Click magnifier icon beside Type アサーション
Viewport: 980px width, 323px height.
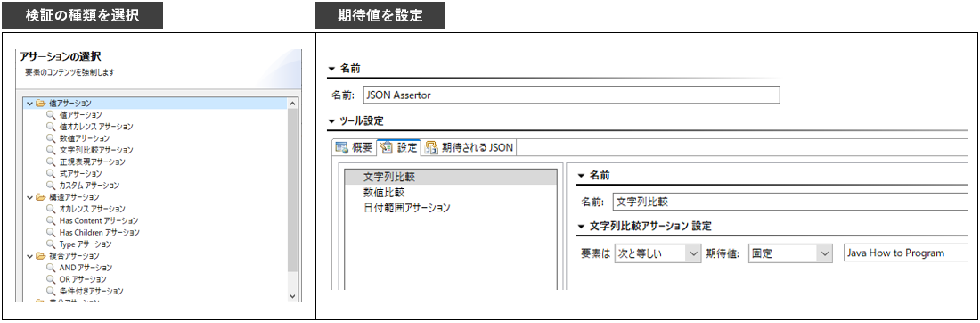point(50,244)
